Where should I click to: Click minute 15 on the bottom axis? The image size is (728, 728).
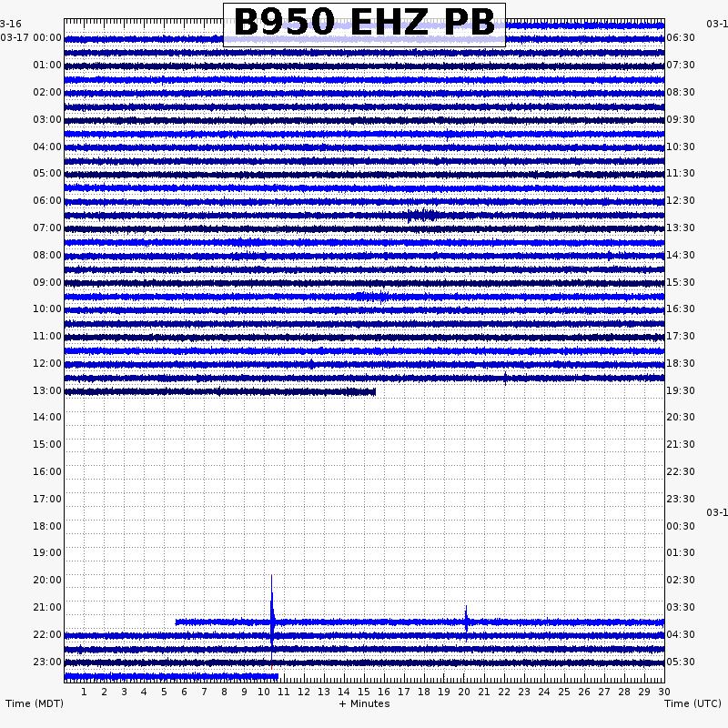pyautogui.click(x=364, y=692)
